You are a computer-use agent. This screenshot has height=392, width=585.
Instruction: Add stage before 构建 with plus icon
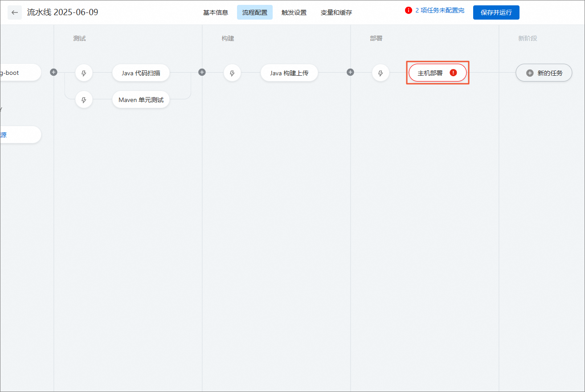coord(202,72)
